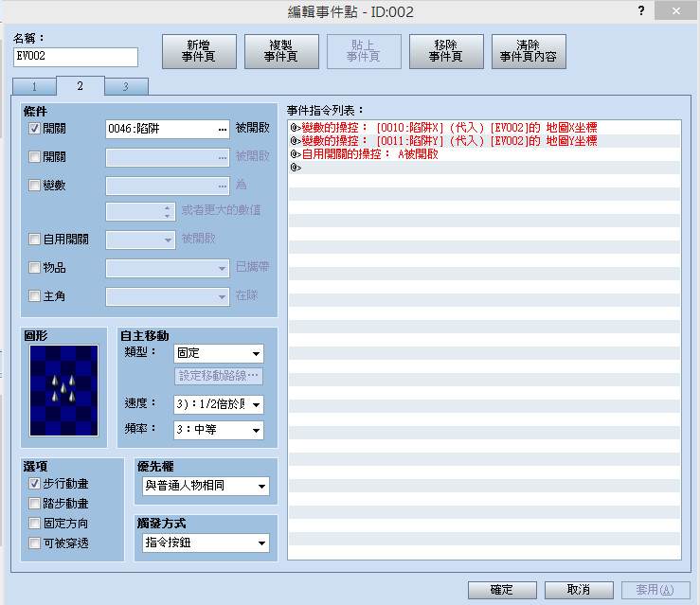
Task: Enable the 踏步動畫 option
Action: pyautogui.click(x=34, y=504)
